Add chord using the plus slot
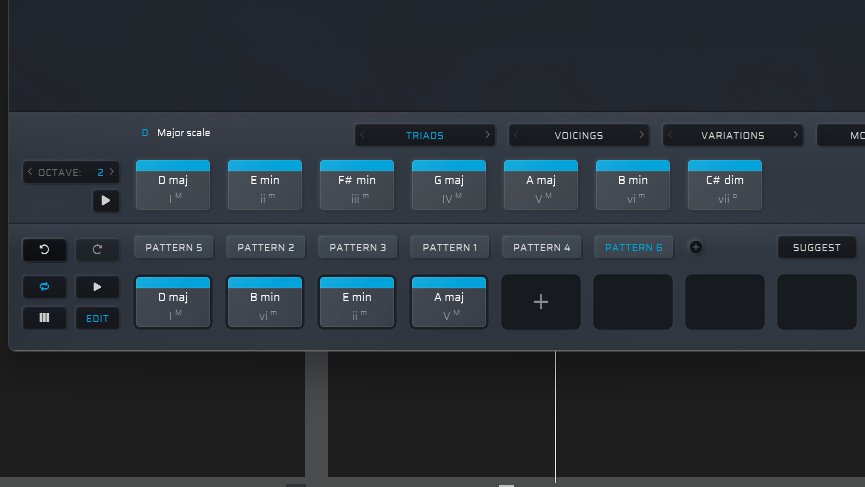This screenshot has height=487, width=865. click(x=541, y=302)
